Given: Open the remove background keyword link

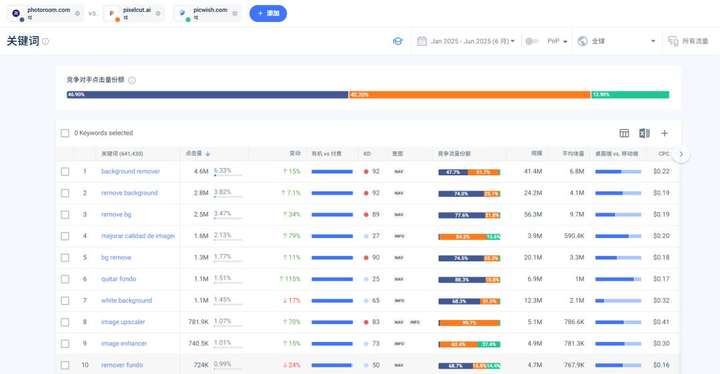Looking at the screenshot, I should tap(129, 193).
